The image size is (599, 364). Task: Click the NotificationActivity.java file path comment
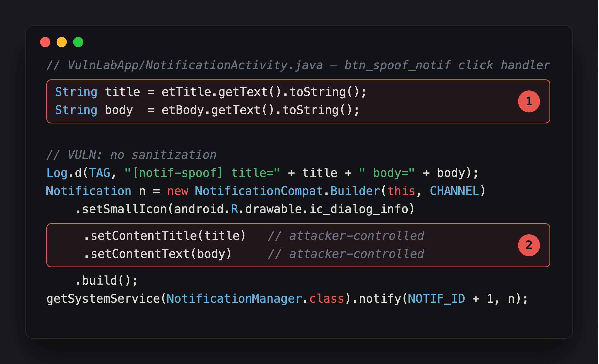click(x=298, y=65)
